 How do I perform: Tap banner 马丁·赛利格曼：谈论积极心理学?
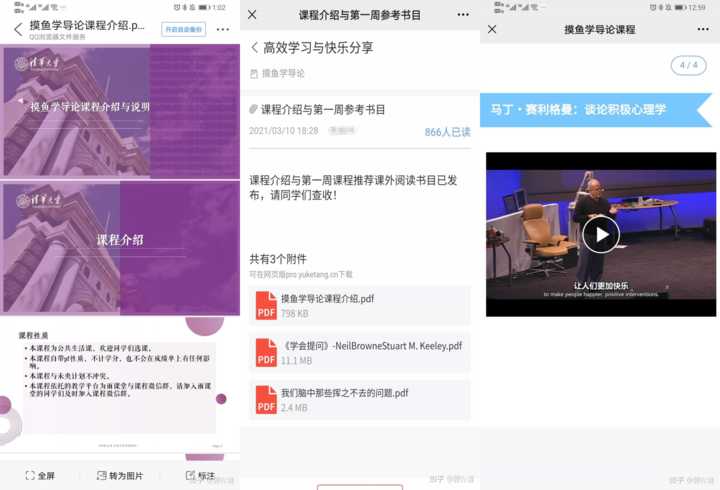coord(596,110)
